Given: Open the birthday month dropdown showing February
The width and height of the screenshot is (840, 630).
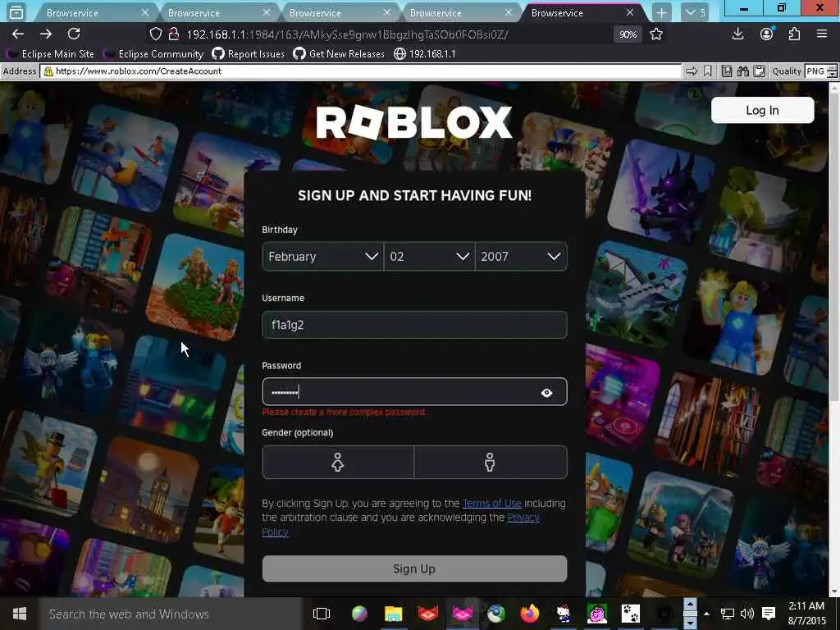Looking at the screenshot, I should coord(323,257).
